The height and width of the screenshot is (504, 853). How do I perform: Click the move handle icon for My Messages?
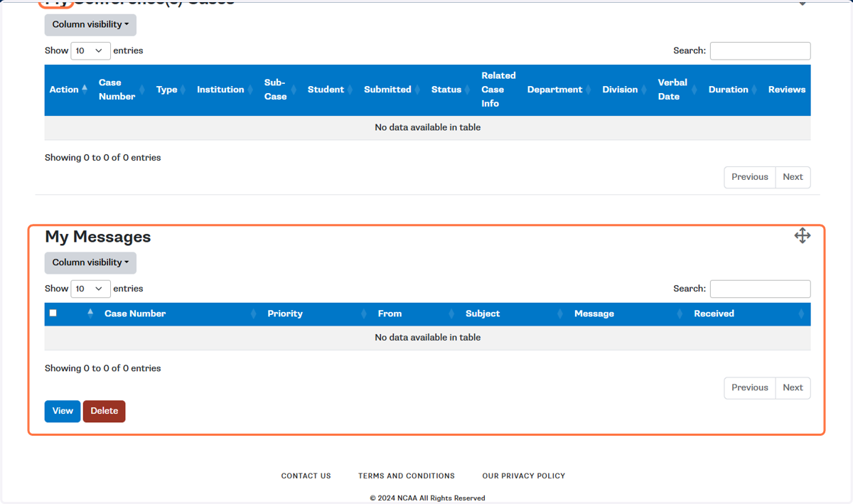[x=803, y=235]
